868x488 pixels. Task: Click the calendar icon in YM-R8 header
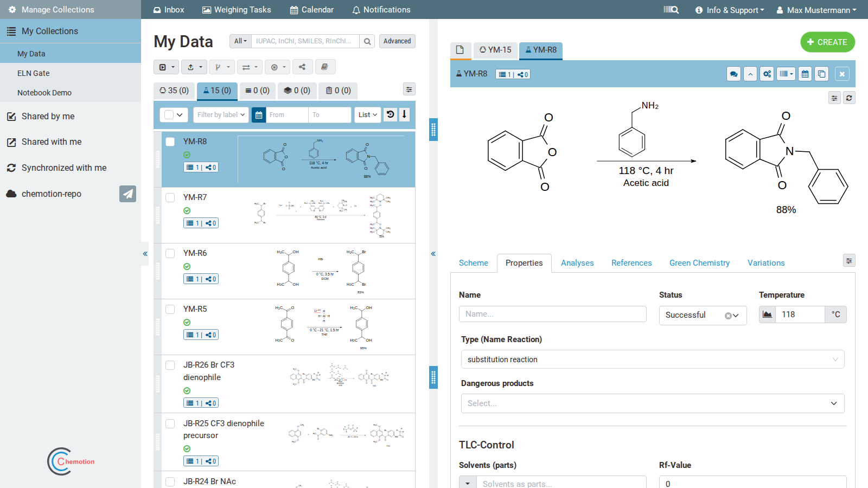(x=805, y=74)
